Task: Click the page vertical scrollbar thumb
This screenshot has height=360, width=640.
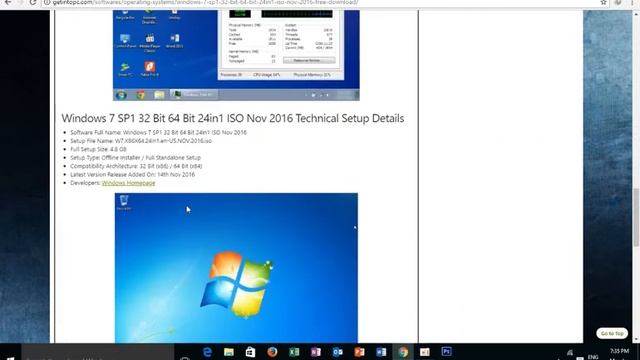Action: [636, 217]
